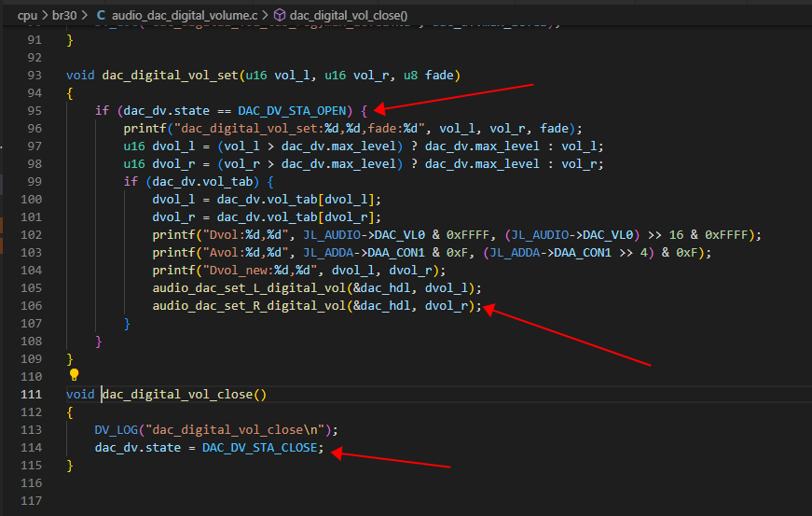The width and height of the screenshot is (812, 516).
Task: Click 0xFFFF literal after DAC_VL0 & on line 102
Action: (468, 235)
